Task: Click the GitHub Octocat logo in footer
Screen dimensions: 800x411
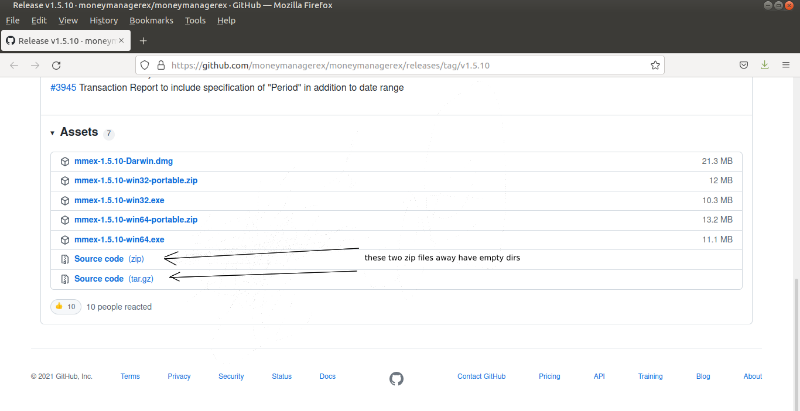Action: click(x=396, y=378)
